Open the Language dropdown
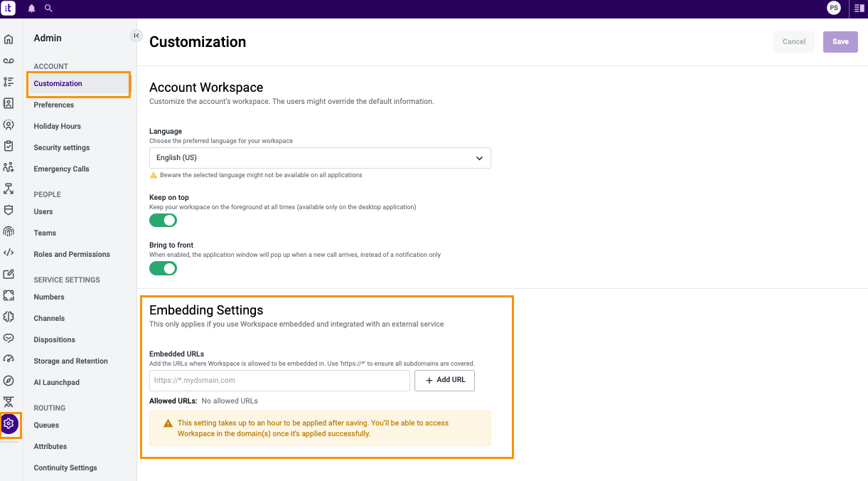 pos(320,158)
